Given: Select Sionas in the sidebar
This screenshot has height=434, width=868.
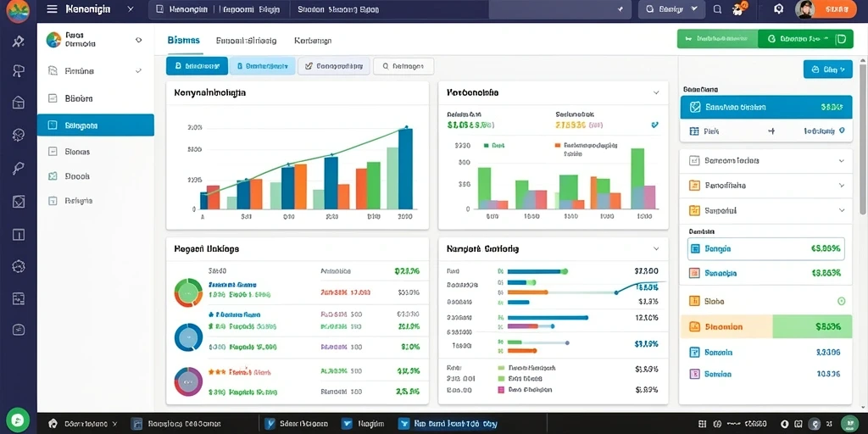Looking at the screenshot, I should [x=95, y=151].
